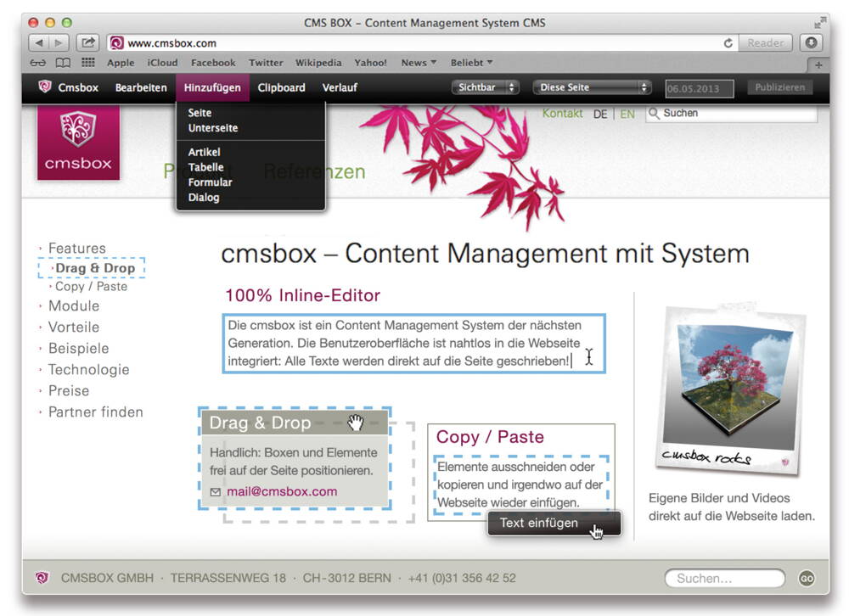Toggle the Reading List glasses icon
Screen dimensions: 849x616
37,62
